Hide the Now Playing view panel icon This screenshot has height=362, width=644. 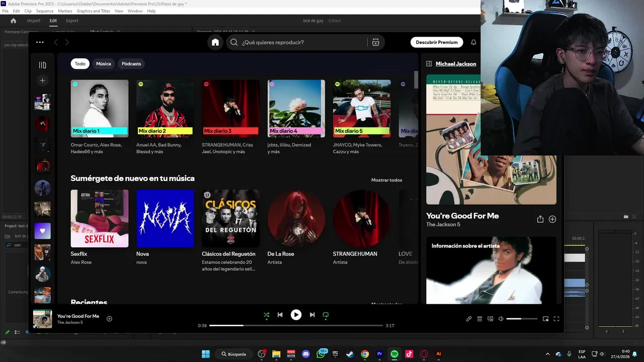[429, 64]
